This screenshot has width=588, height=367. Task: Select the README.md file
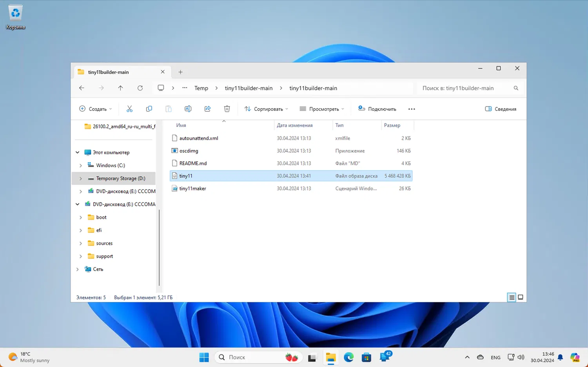pyautogui.click(x=291, y=163)
